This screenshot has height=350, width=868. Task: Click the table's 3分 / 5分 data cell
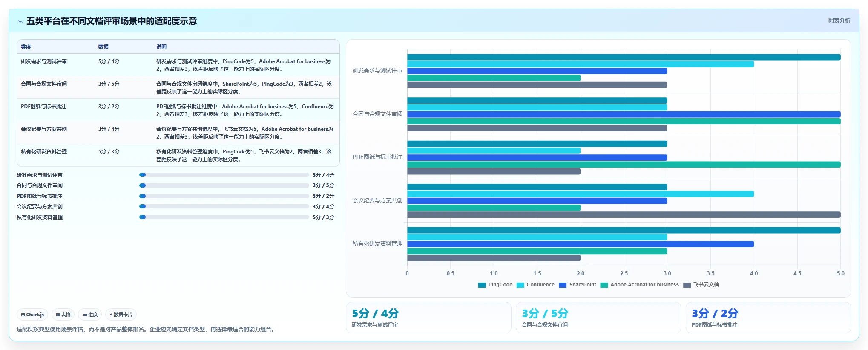coord(109,84)
